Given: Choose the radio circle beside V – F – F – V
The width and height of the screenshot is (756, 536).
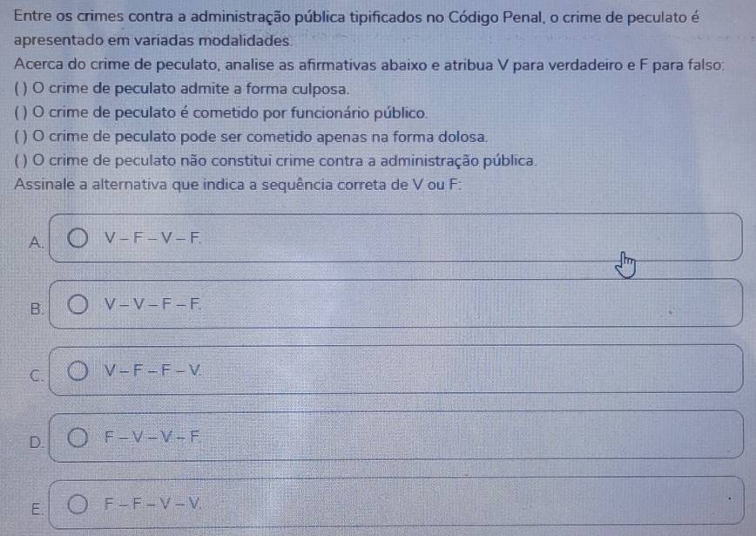Looking at the screenshot, I should (78, 370).
